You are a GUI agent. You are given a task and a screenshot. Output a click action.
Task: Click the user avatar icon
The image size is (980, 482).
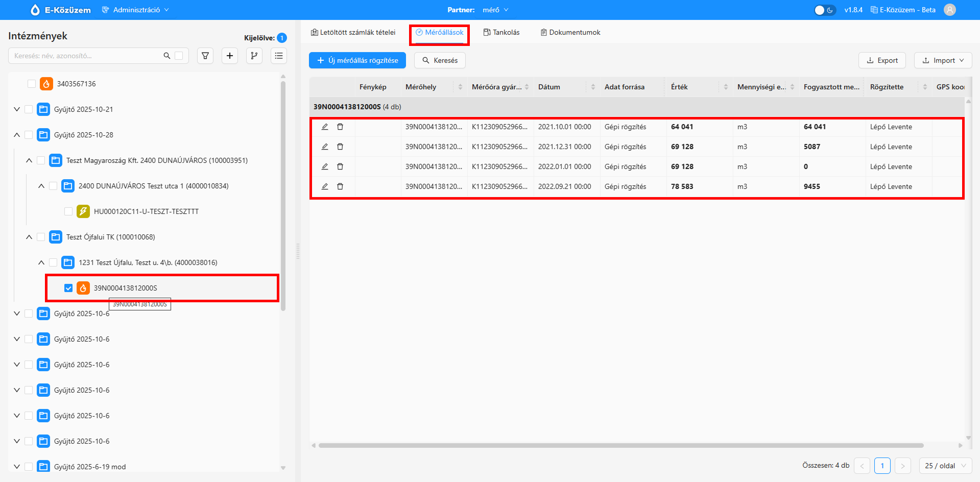[x=949, y=10]
